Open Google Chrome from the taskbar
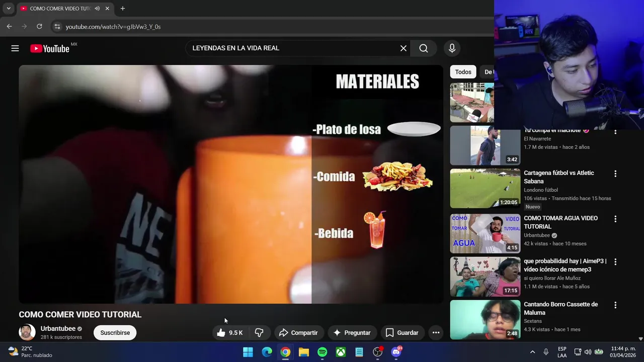The image size is (644, 362). [x=285, y=352]
